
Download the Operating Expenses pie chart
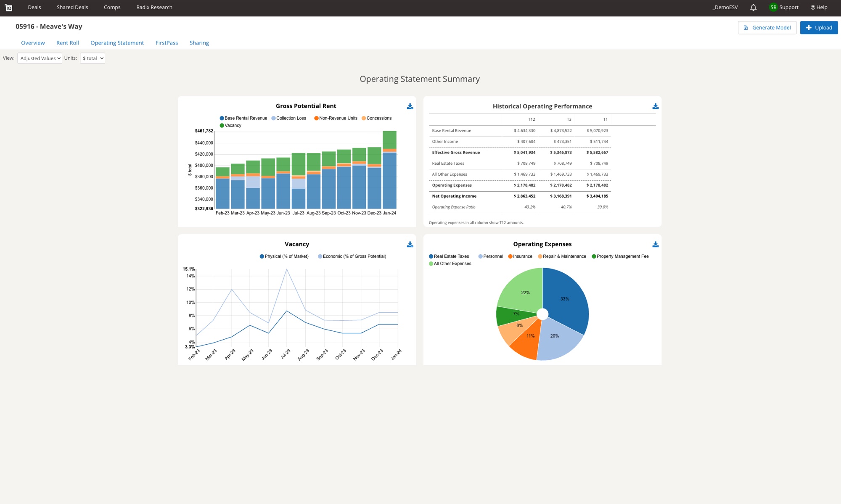pyautogui.click(x=655, y=244)
